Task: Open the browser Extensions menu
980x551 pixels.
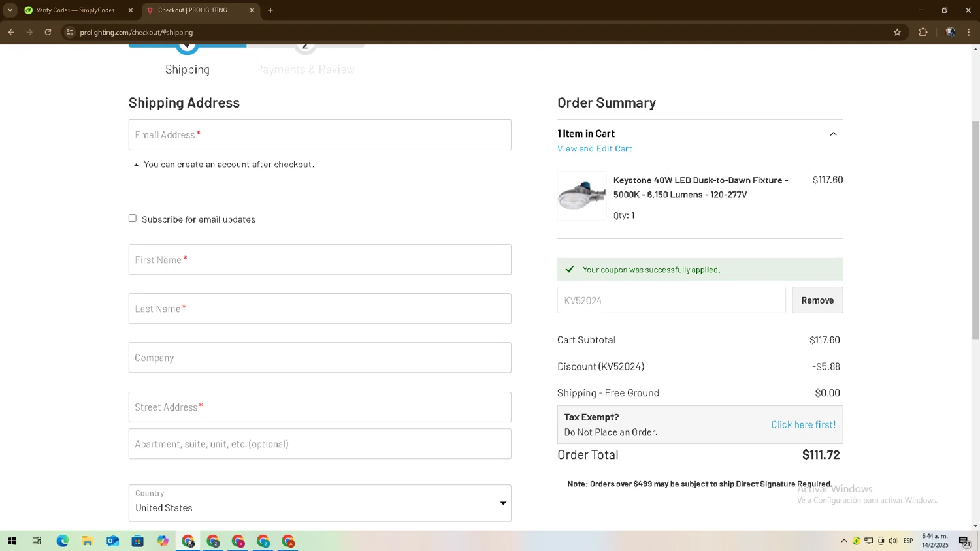Action: (x=923, y=32)
